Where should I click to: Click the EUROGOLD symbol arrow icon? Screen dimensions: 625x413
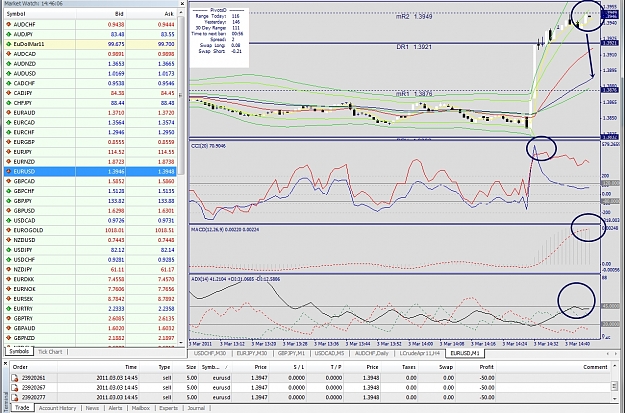tap(8, 230)
